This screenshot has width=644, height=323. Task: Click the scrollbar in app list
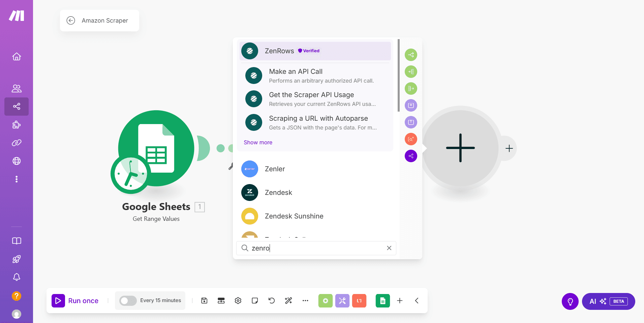point(399,76)
